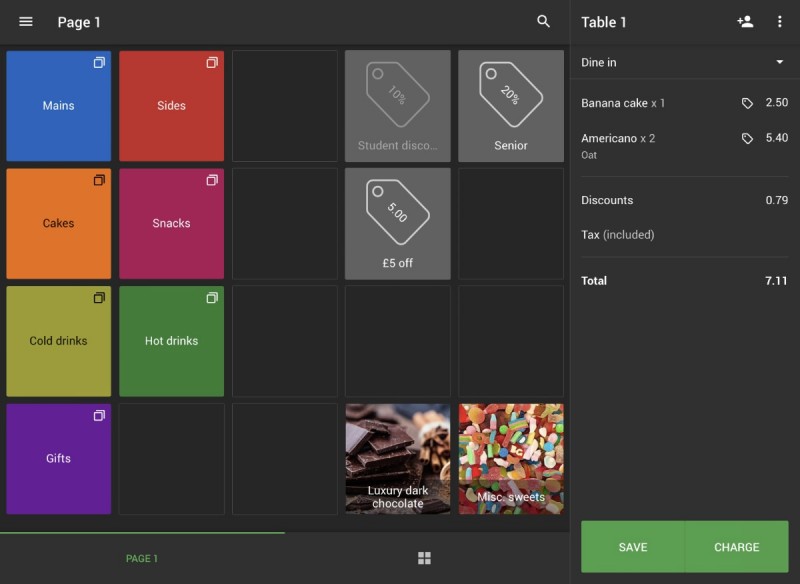Open the item search
The height and width of the screenshot is (584, 800).
click(543, 21)
